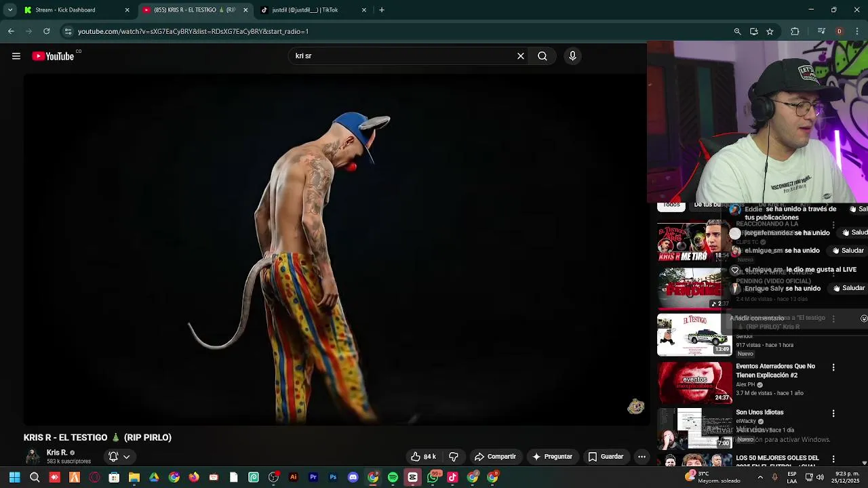
Task: Run search with the magnifier button
Action: (x=542, y=56)
